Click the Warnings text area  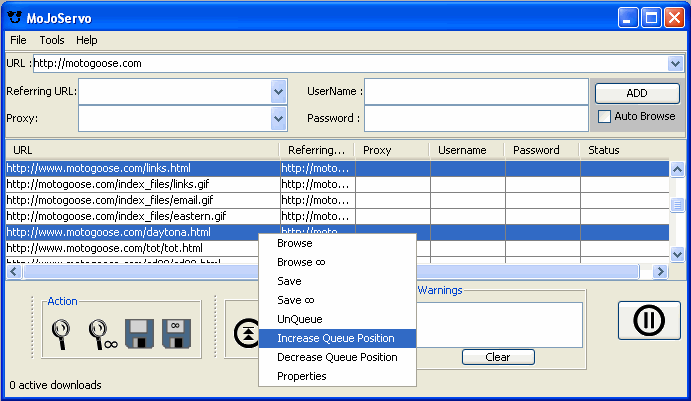(499, 325)
